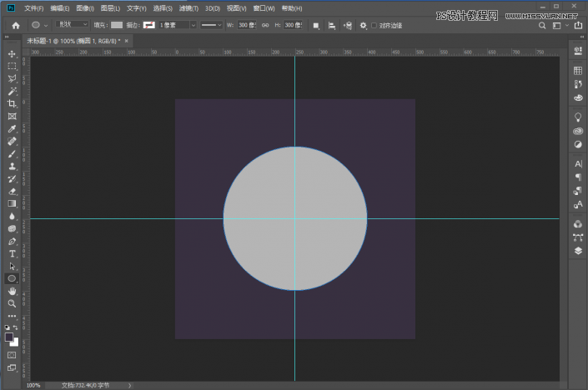588x390 pixels.
Task: Click the fill color swatch
Action: (x=117, y=25)
